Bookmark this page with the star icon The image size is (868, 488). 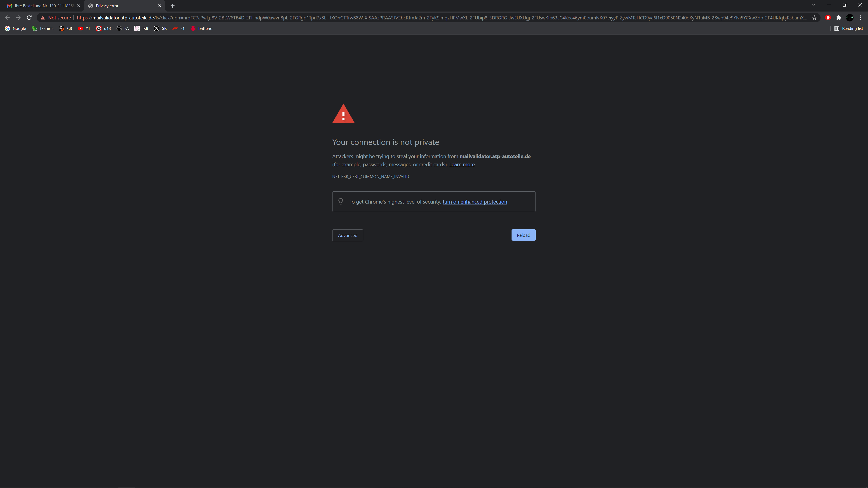pyautogui.click(x=814, y=18)
